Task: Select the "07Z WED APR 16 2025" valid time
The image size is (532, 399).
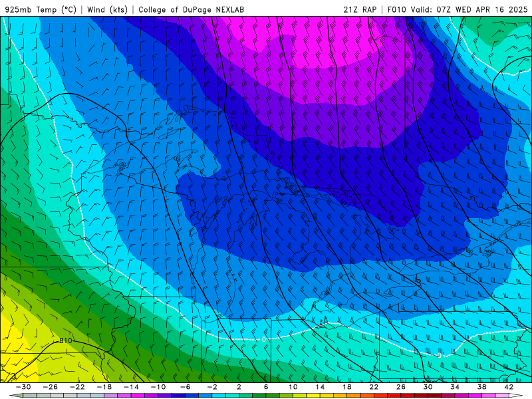Action: tap(482, 10)
